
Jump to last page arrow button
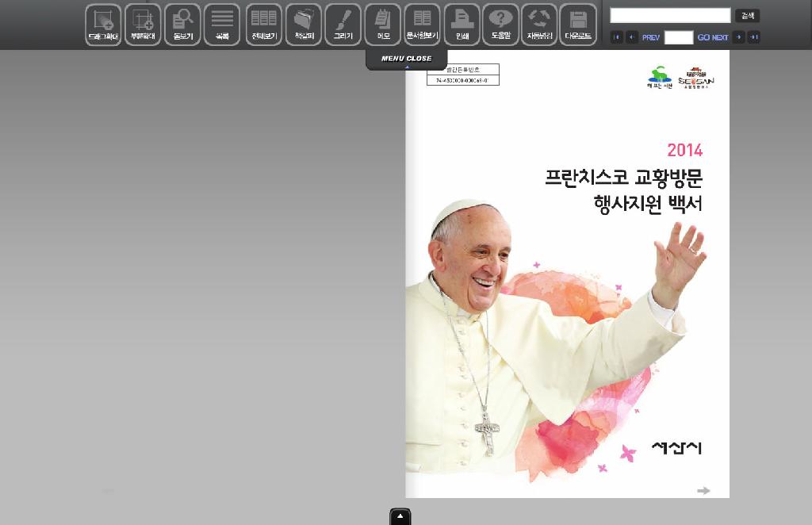[753, 37]
